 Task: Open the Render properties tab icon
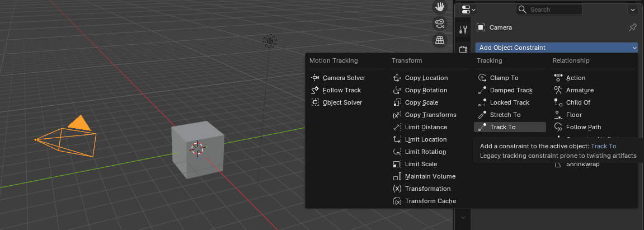tap(463, 49)
